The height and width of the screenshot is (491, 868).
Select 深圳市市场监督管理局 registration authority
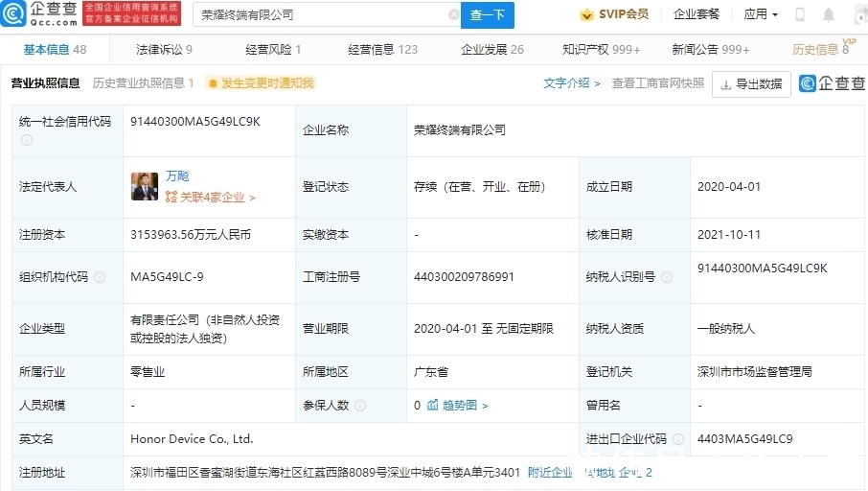[x=755, y=372]
